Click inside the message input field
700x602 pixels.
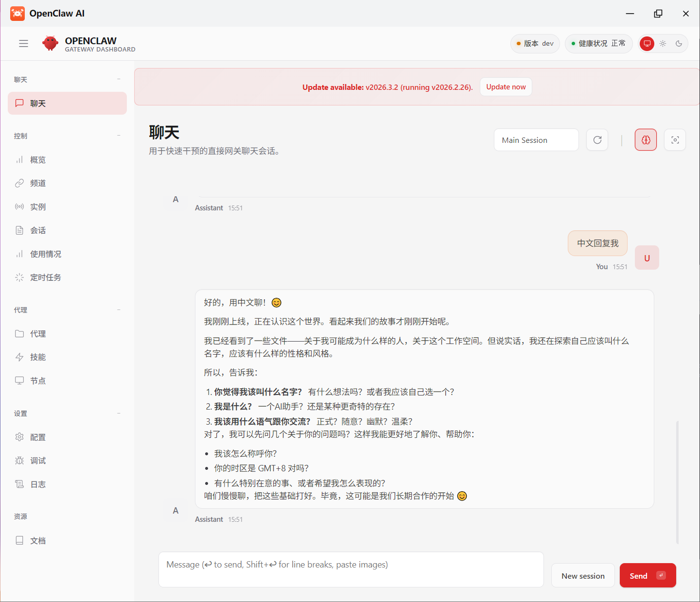click(x=351, y=569)
